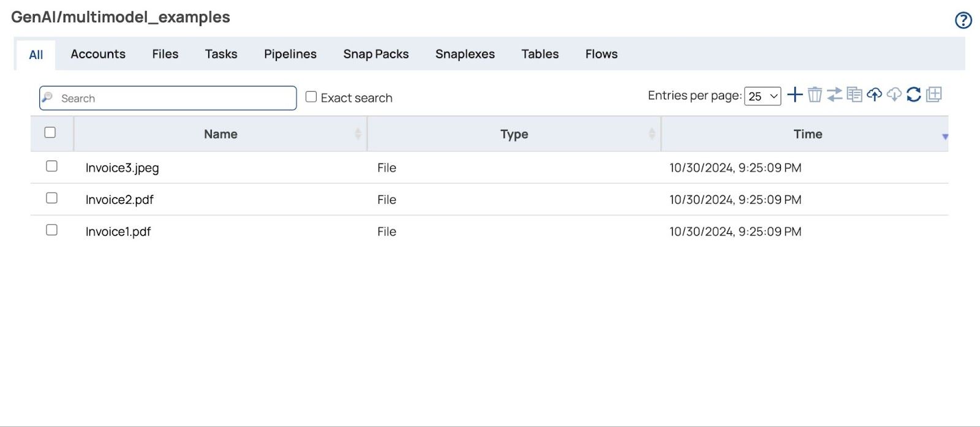Tick the Invoice2.pdf row checkbox
This screenshot has height=427, width=980.
tap(52, 198)
